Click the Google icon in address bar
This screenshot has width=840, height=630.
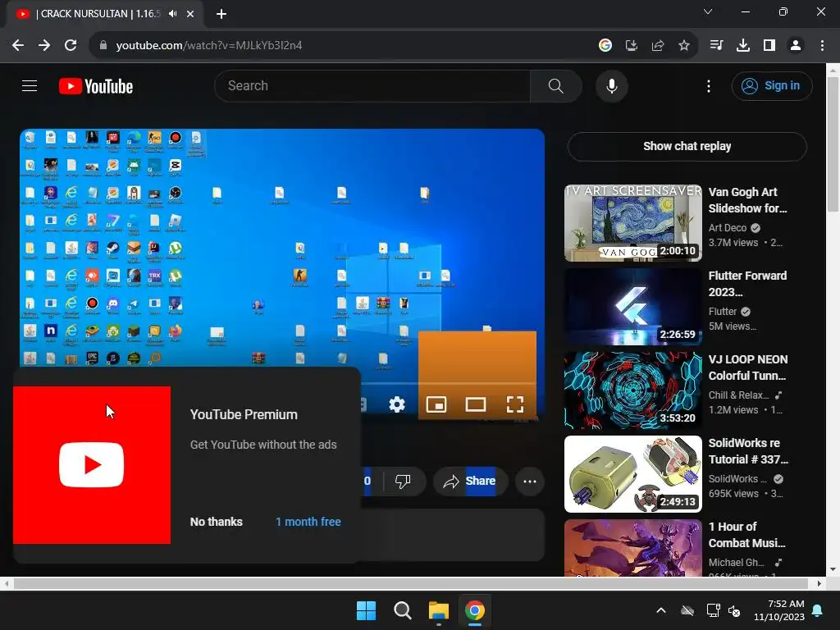(x=605, y=46)
